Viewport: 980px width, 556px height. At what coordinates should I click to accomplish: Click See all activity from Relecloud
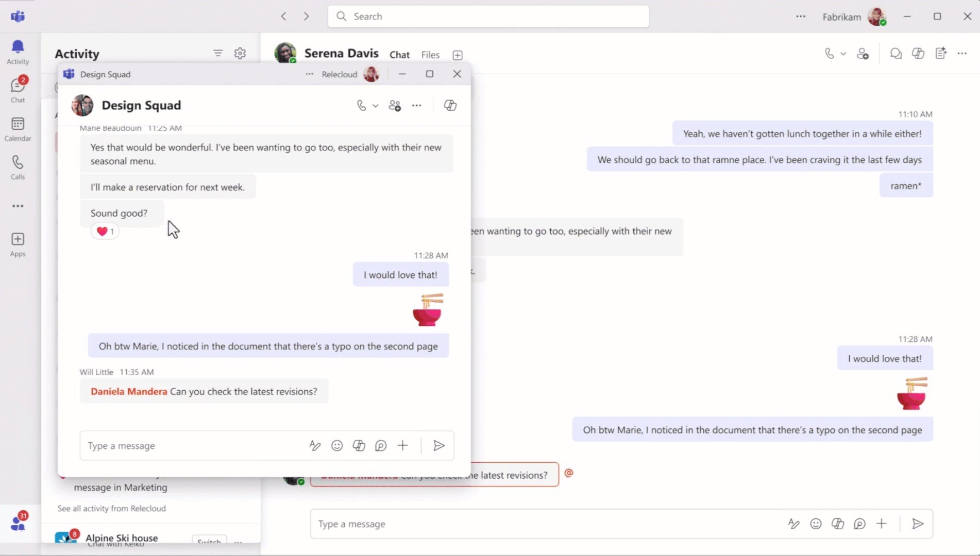(x=112, y=509)
